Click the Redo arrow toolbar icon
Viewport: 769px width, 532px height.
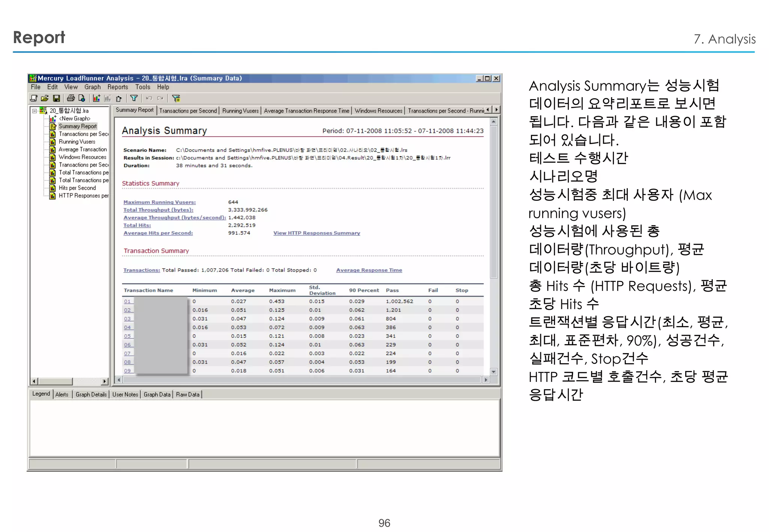(160, 98)
